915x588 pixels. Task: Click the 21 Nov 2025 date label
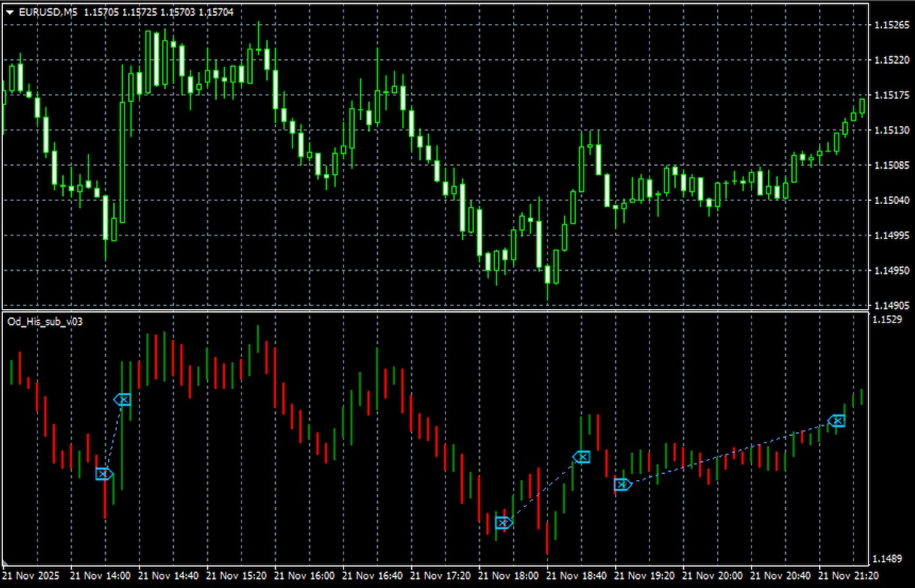click(x=29, y=576)
